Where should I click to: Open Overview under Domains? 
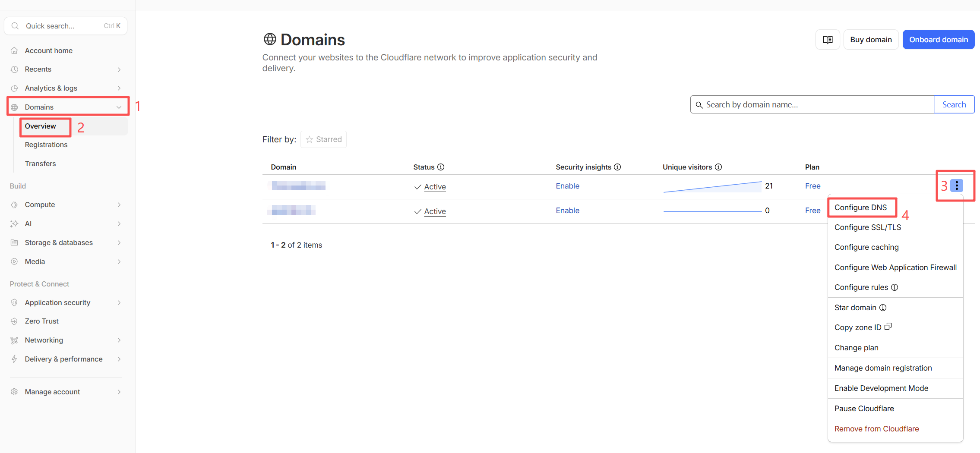click(x=41, y=126)
